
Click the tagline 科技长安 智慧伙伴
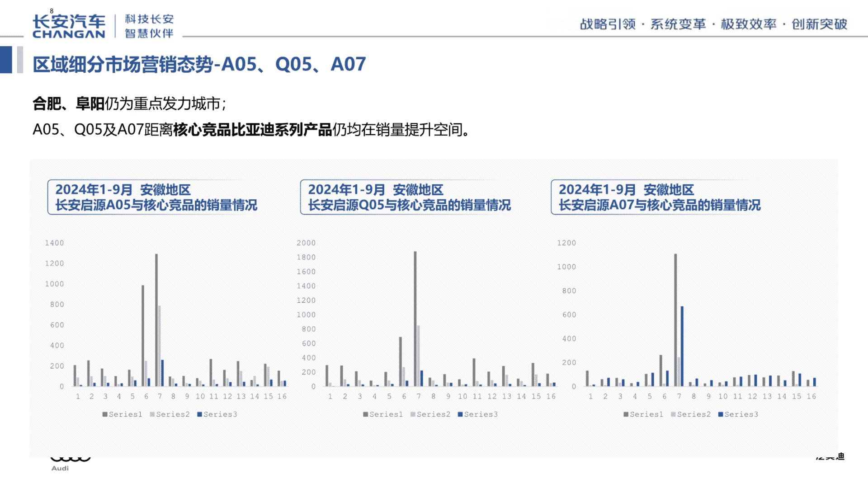150,26
